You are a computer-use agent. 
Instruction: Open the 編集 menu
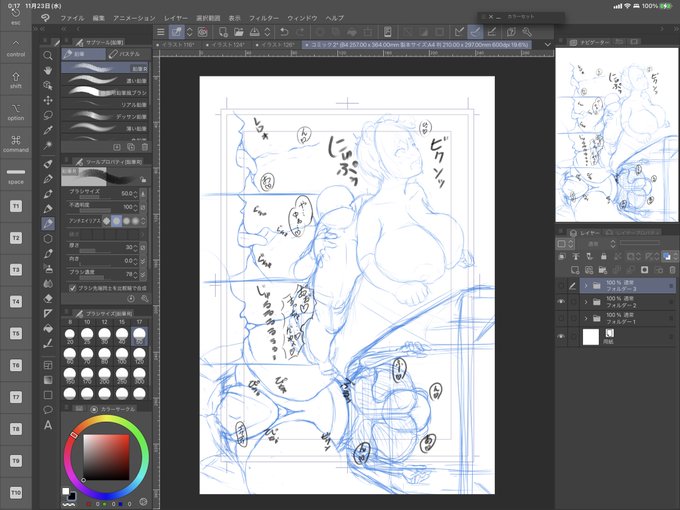tap(98, 18)
